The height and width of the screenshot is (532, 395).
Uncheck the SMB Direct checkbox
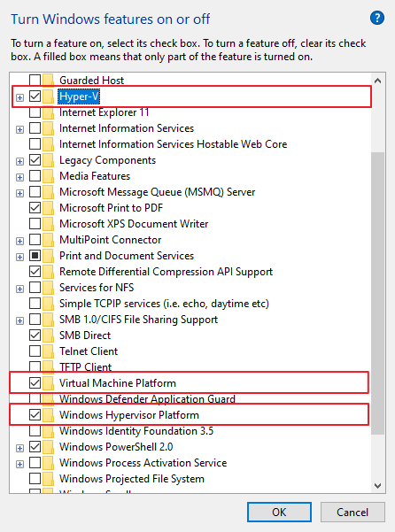pyautogui.click(x=35, y=335)
